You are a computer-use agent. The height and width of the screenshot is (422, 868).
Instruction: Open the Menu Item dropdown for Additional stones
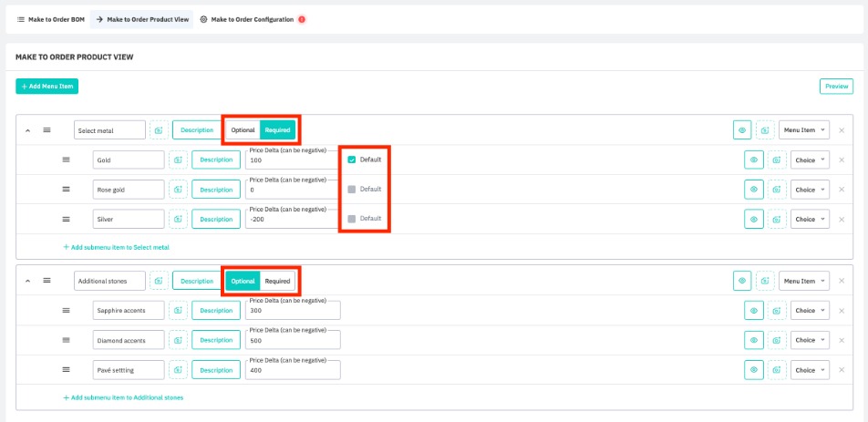(x=805, y=281)
